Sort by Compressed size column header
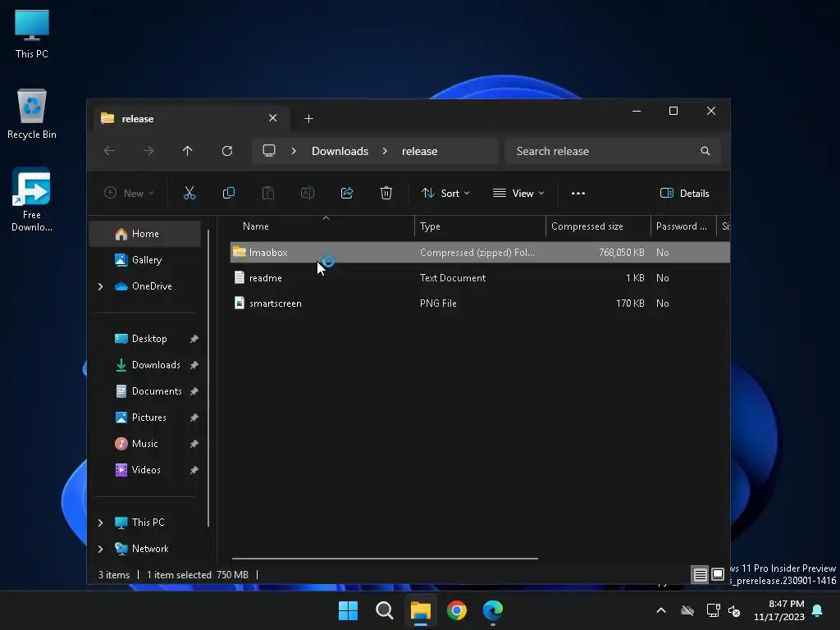Screen dimensions: 840x630 [598, 226]
